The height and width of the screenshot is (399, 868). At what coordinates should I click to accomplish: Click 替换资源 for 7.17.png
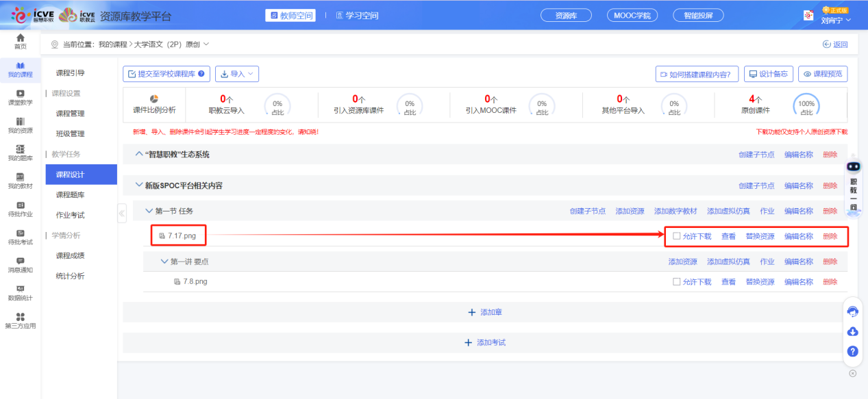(x=760, y=236)
